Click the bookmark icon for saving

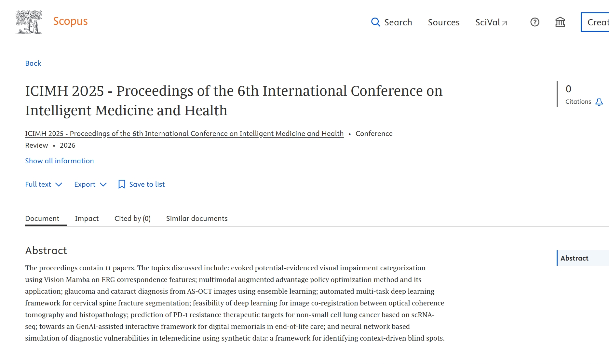[x=122, y=184]
